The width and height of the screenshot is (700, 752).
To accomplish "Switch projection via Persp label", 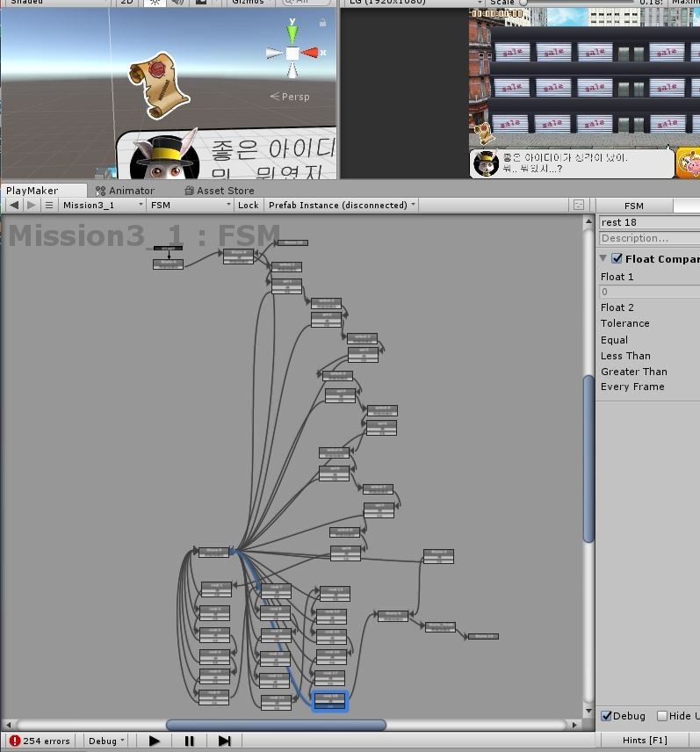I will coord(290,97).
